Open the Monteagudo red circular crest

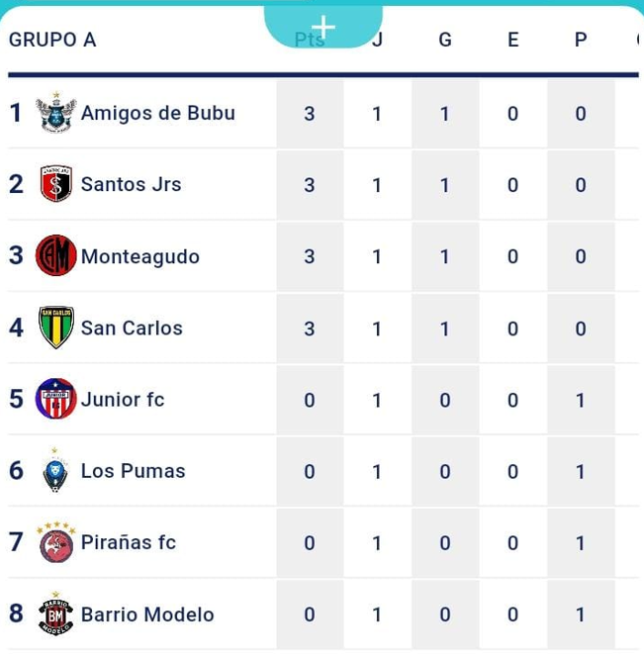(x=56, y=255)
